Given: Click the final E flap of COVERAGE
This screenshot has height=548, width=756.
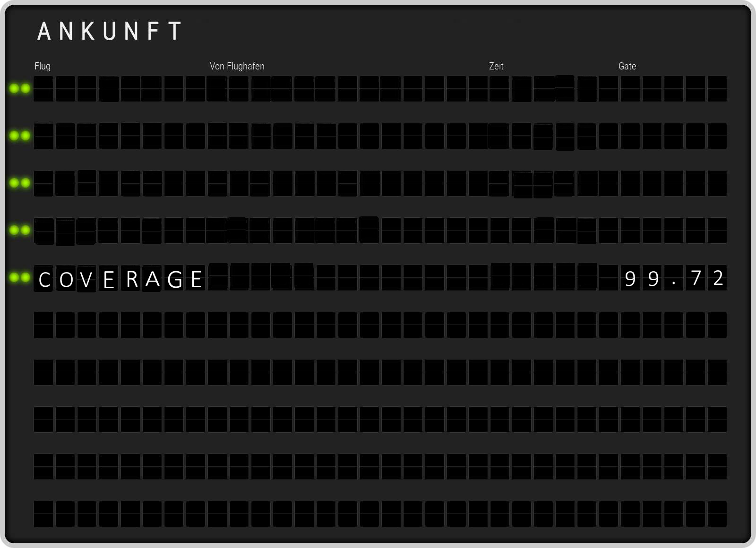Looking at the screenshot, I should [197, 279].
